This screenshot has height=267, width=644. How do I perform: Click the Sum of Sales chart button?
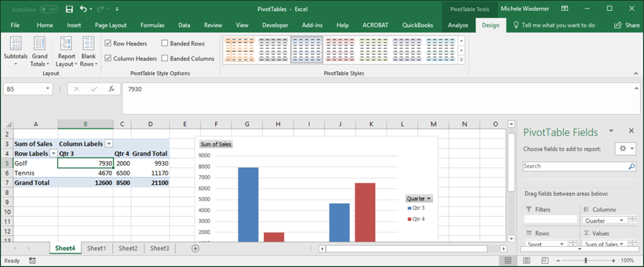coord(216,144)
